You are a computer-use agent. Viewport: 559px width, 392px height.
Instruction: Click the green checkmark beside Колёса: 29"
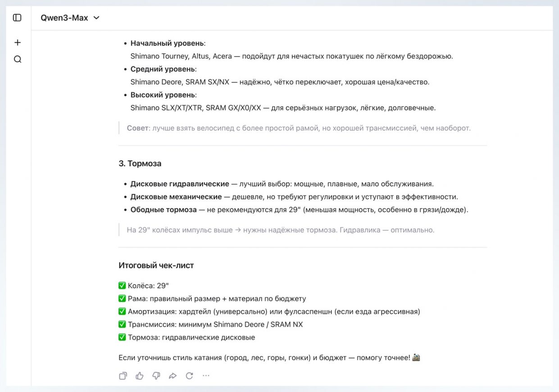tap(122, 286)
